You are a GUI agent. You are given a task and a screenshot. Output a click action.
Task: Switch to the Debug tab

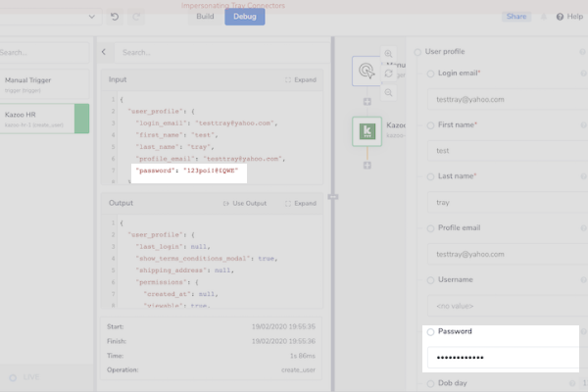[244, 17]
